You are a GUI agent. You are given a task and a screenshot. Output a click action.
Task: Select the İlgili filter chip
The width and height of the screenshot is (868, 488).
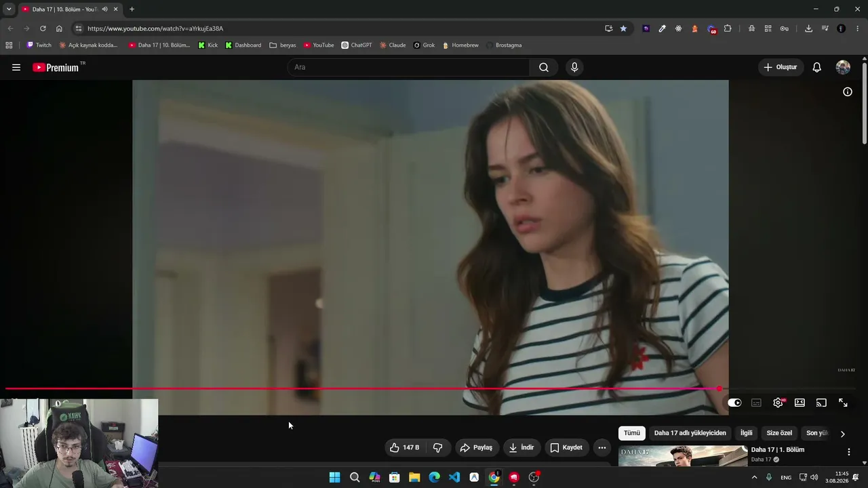[x=746, y=433]
